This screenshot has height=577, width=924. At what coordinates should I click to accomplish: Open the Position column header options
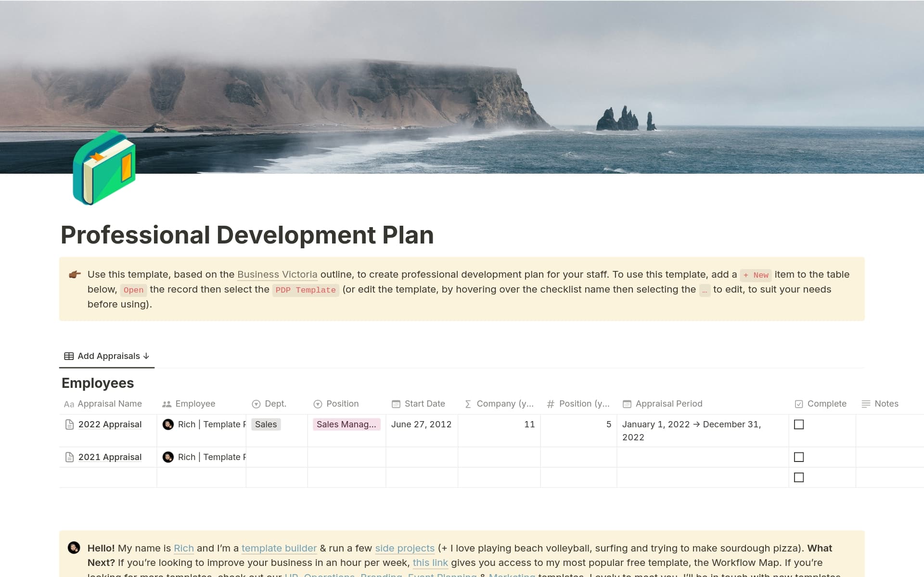click(342, 404)
